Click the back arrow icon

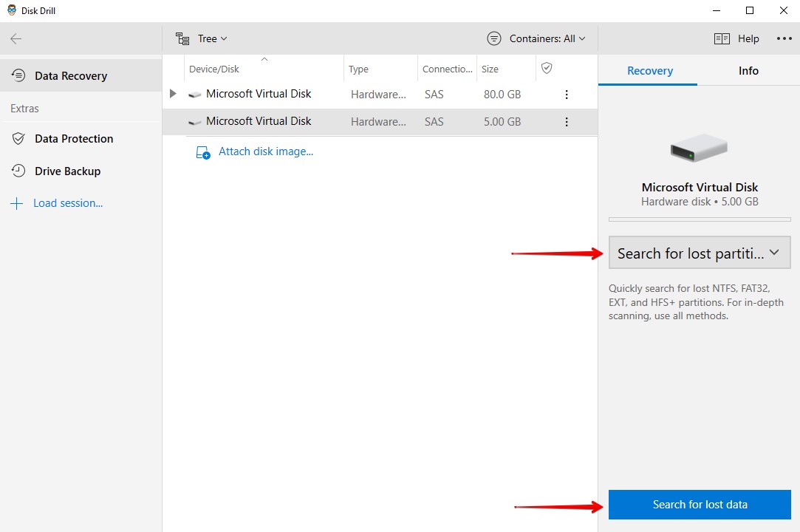(x=16, y=39)
